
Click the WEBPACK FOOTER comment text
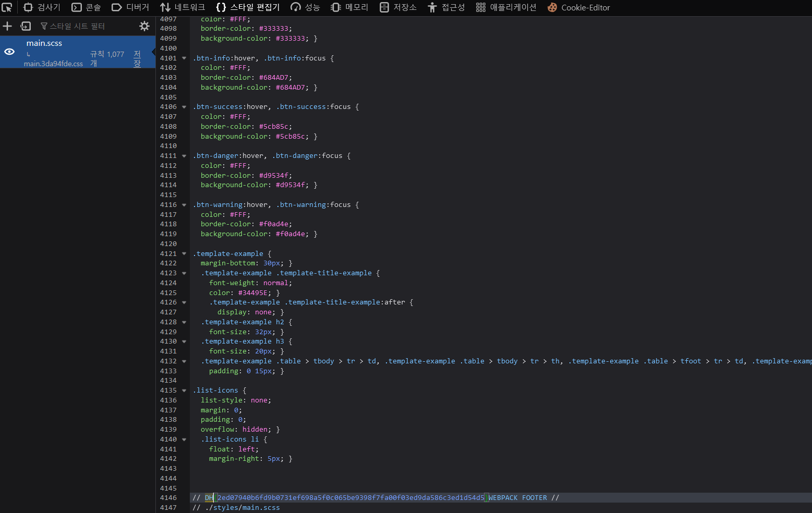coord(517,498)
